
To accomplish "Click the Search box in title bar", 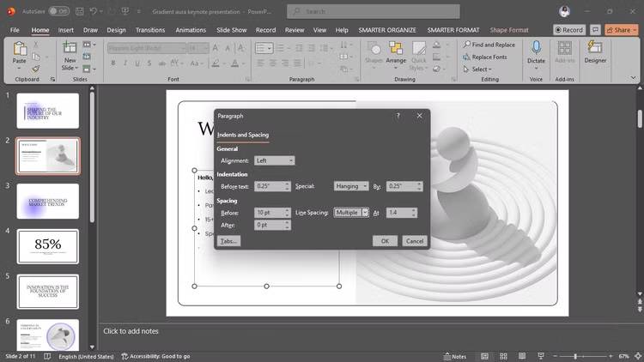I will (x=374, y=11).
